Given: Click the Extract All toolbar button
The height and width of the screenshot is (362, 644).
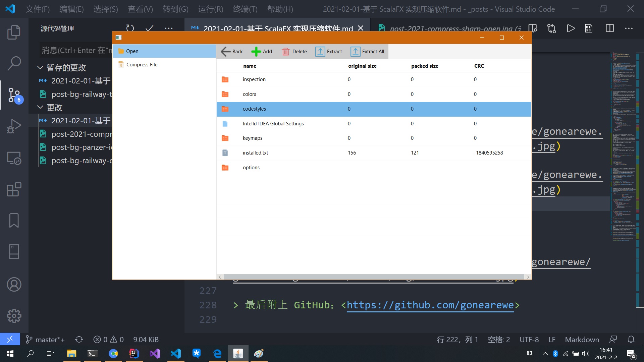Looking at the screenshot, I should (x=368, y=52).
